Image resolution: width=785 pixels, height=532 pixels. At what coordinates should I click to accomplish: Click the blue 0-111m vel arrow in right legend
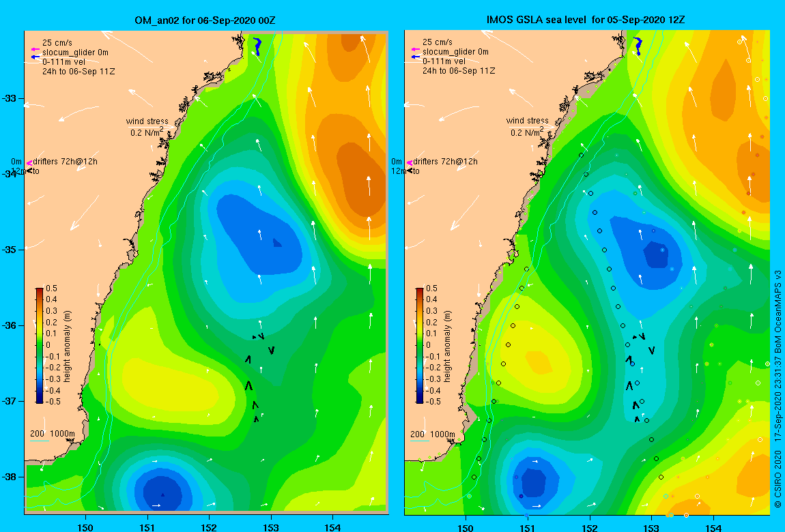coord(416,56)
